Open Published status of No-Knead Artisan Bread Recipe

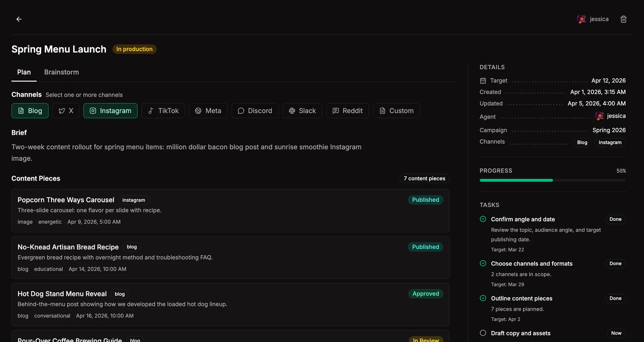tap(425, 247)
